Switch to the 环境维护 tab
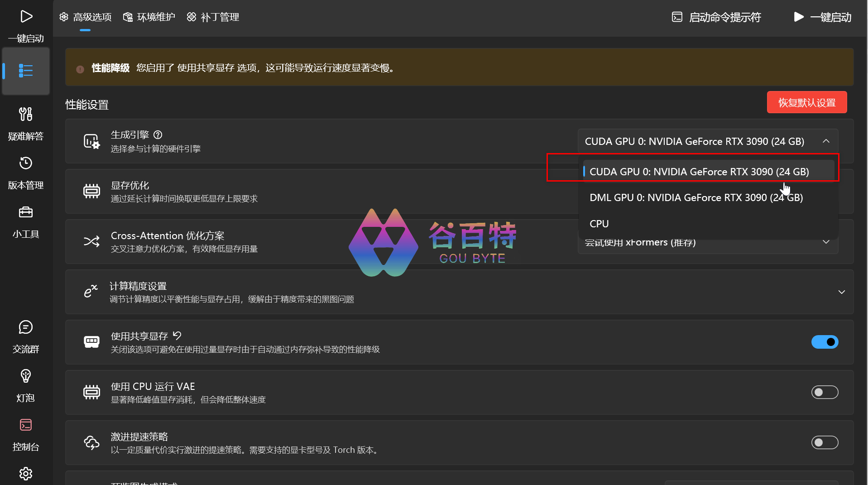Image resolution: width=868 pixels, height=485 pixels. point(149,17)
